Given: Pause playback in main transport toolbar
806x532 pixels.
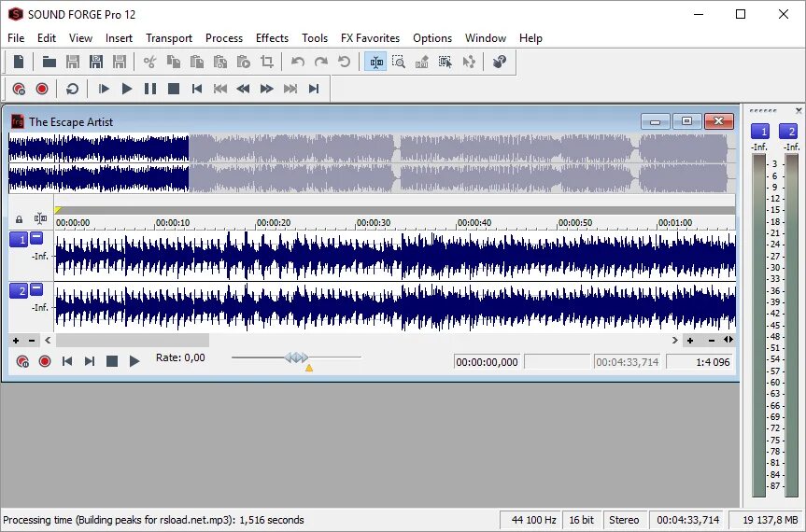Looking at the screenshot, I should 150,89.
